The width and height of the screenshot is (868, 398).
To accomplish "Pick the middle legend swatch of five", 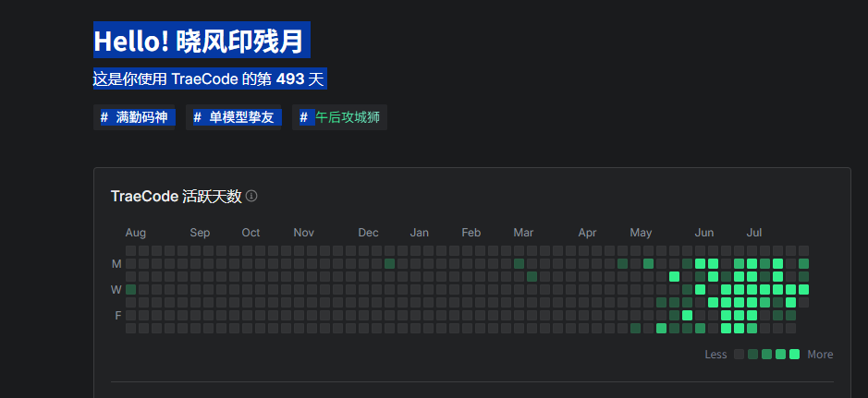I will point(766,355).
